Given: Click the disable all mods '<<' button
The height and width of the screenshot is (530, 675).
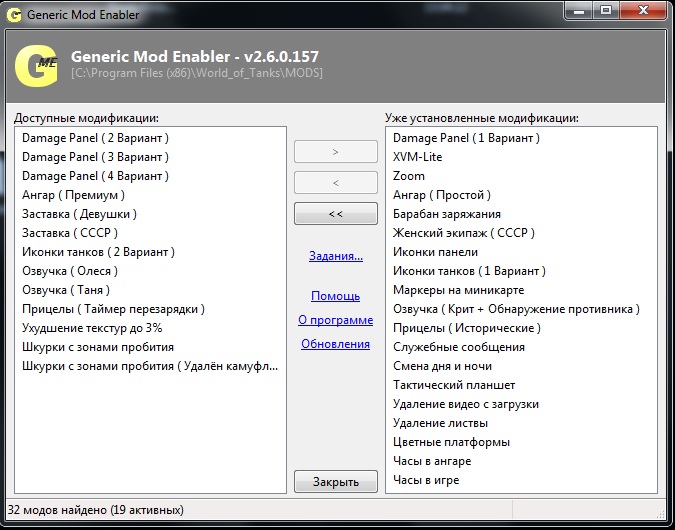Looking at the screenshot, I should [x=336, y=214].
